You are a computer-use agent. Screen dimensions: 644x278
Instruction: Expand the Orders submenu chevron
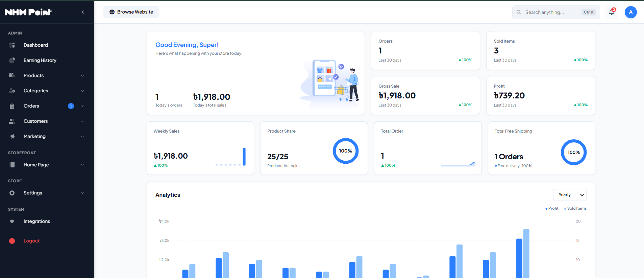coord(82,106)
